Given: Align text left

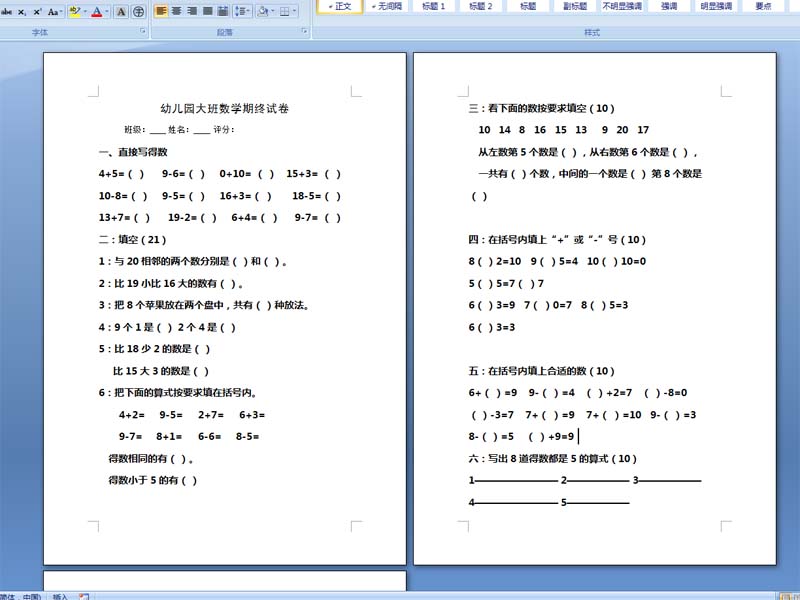Looking at the screenshot, I should tap(161, 11).
